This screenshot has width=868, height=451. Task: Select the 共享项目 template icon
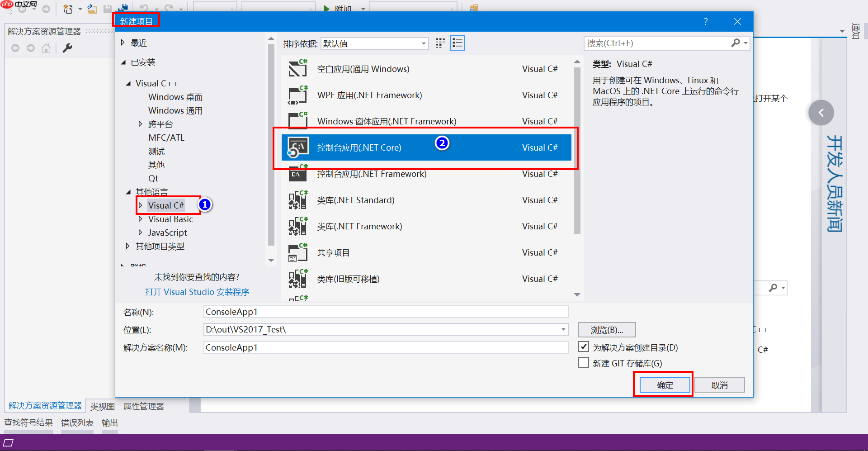point(298,252)
